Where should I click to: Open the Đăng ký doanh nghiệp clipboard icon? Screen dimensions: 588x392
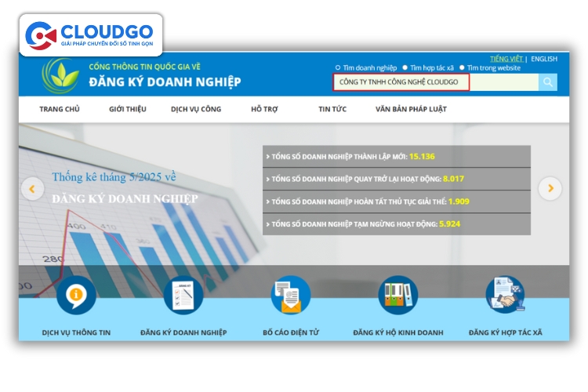point(183,296)
